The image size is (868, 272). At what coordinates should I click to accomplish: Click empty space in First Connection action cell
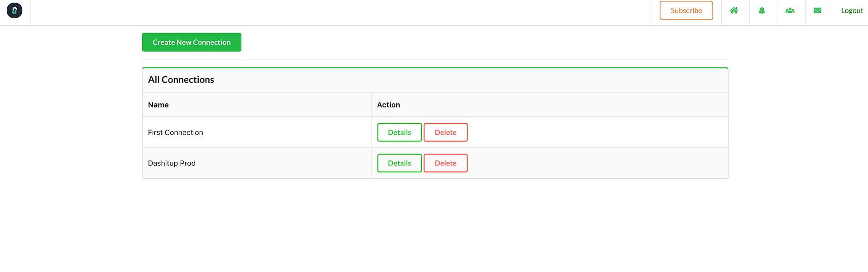[589, 132]
